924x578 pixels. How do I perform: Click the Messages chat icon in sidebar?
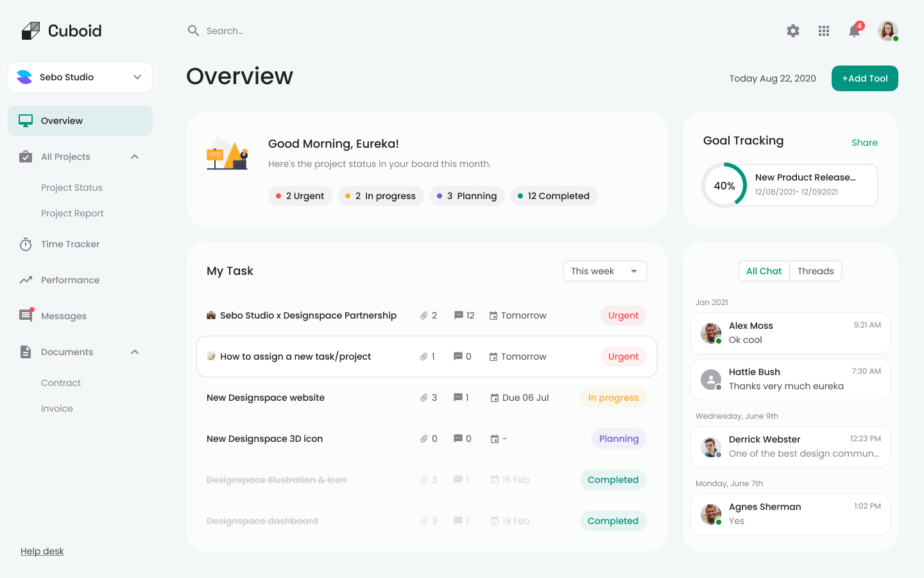pyautogui.click(x=26, y=316)
